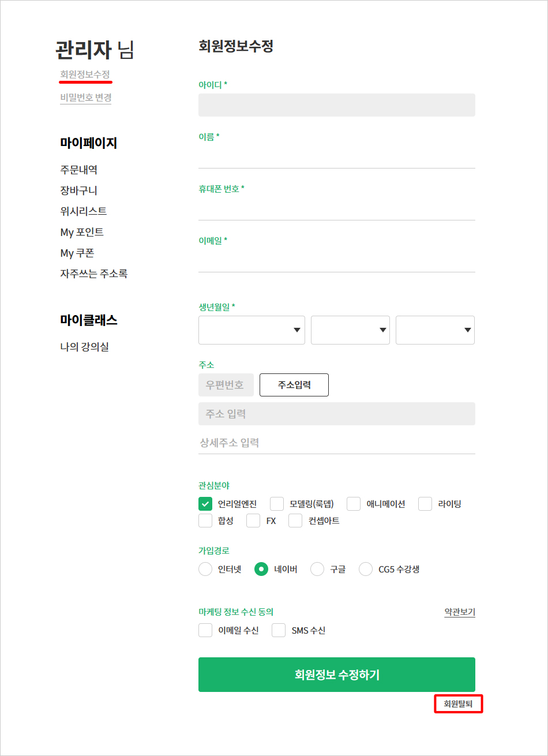
Task: Open the 약관보기 terms link
Action: tap(459, 612)
